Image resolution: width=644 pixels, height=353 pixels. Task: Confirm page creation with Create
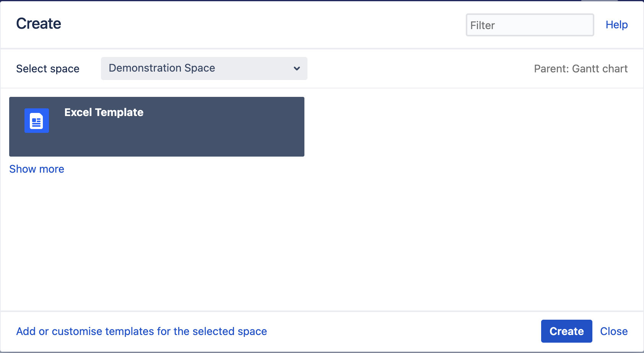point(566,331)
